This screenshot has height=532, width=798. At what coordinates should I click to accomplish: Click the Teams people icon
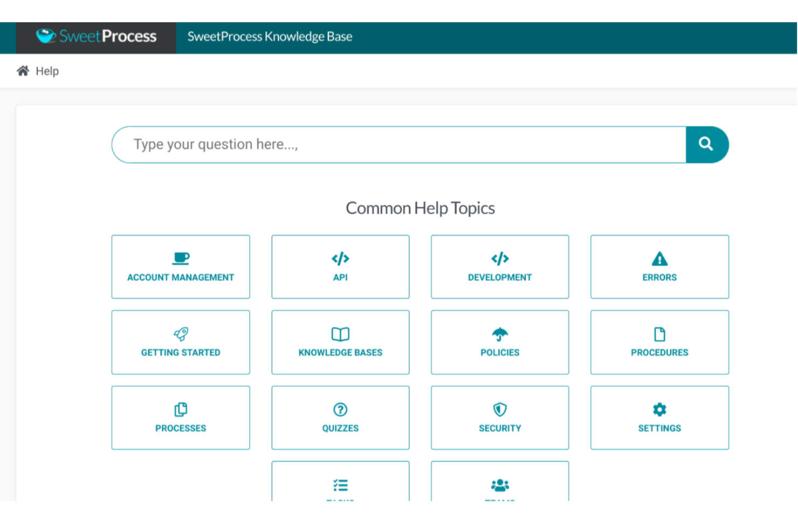click(499, 484)
